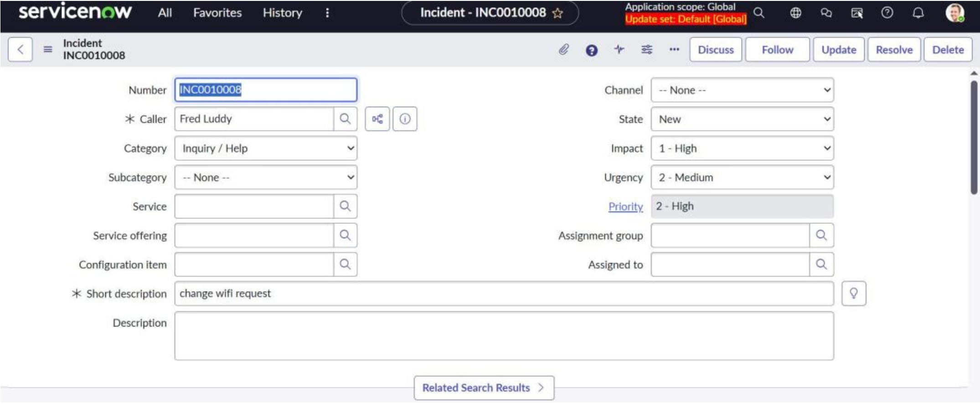Click the Resolve button

[x=894, y=50]
